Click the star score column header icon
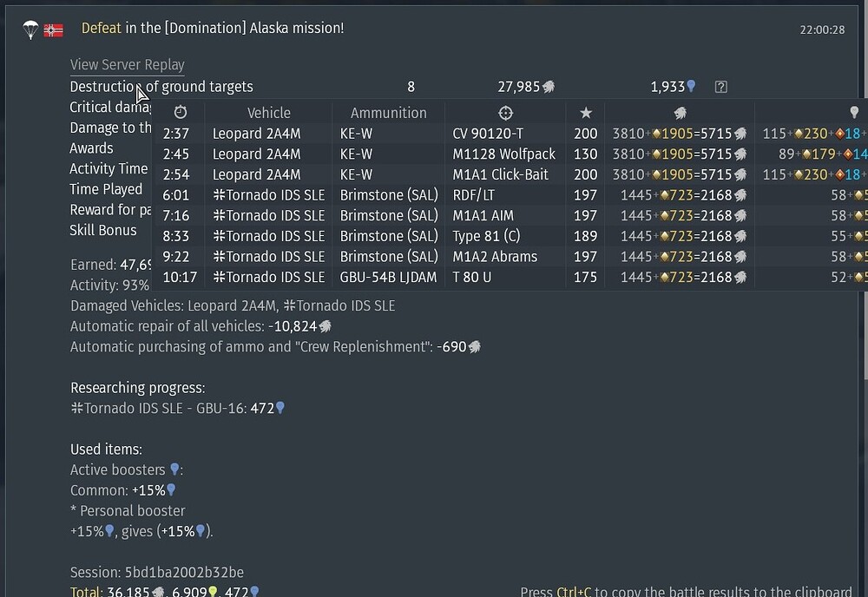Viewport: 868px width, 597px height. tap(586, 113)
